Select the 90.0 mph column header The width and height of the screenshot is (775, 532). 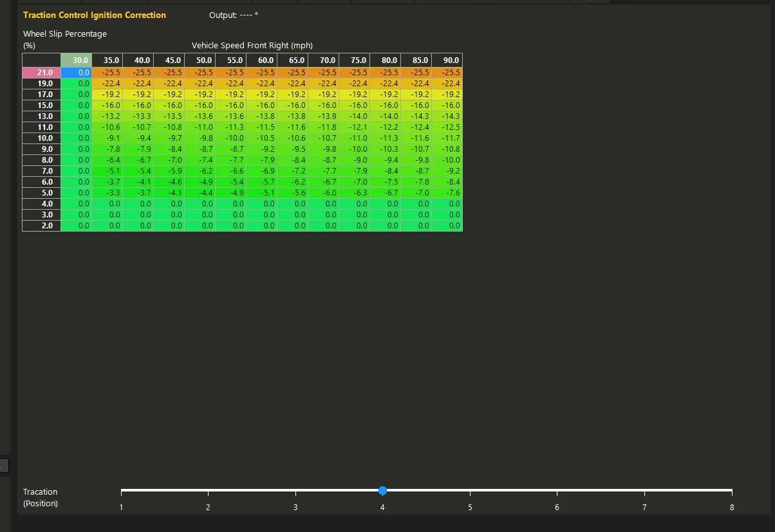447,60
